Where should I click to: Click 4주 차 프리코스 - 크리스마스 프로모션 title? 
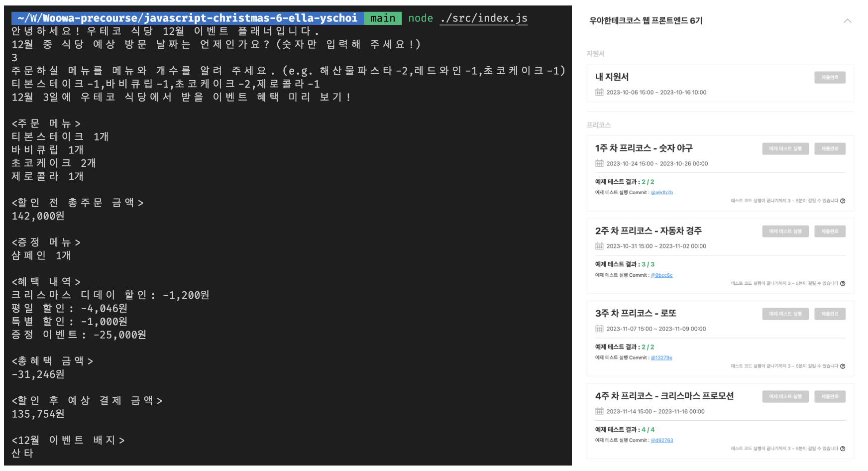(x=664, y=396)
